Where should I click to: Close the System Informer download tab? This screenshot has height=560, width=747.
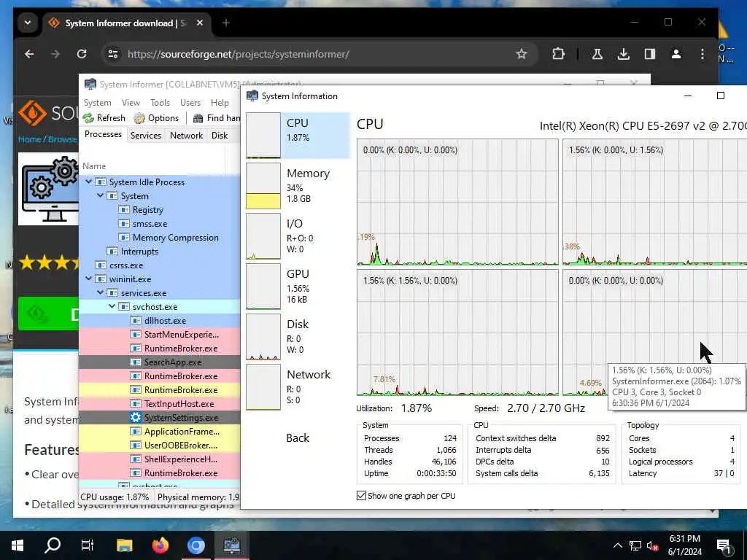[x=200, y=23]
